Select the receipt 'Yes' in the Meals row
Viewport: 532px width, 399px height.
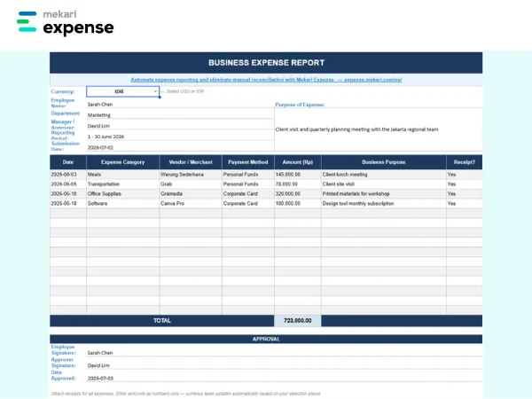coord(464,175)
